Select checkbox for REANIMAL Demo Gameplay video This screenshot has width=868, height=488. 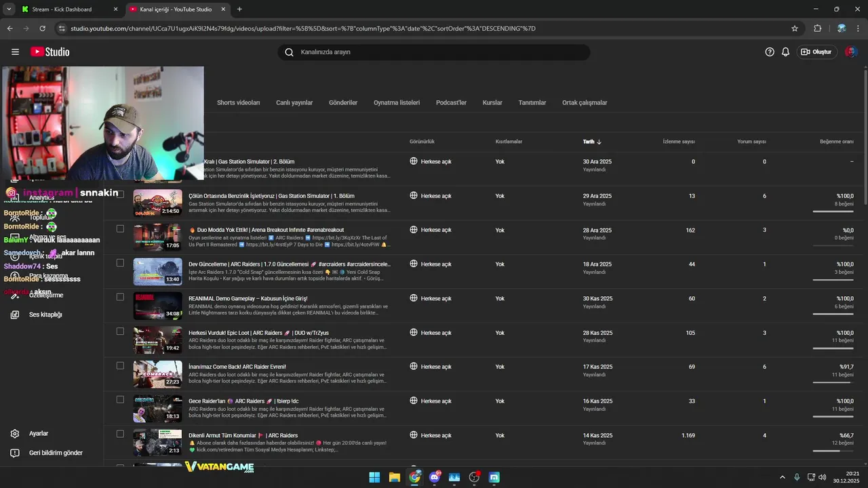click(120, 297)
